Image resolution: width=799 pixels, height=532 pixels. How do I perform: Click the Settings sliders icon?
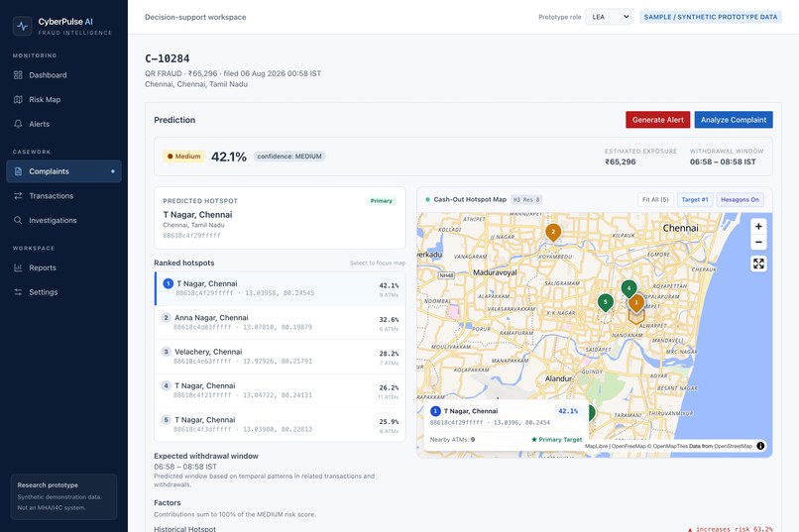[18, 292]
